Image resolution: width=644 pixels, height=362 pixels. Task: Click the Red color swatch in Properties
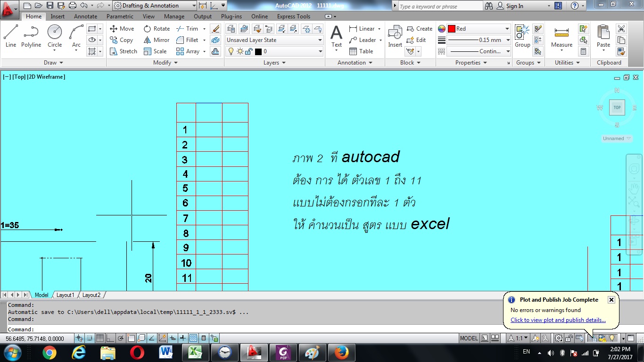451,29
